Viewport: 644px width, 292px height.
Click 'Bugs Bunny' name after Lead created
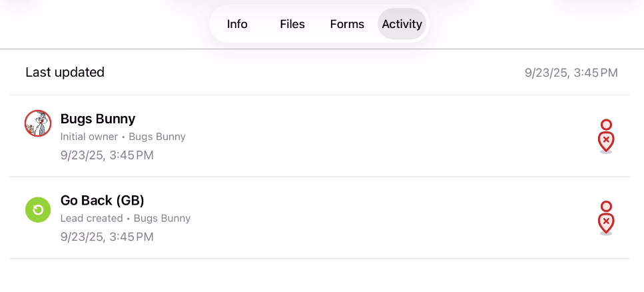pos(162,218)
